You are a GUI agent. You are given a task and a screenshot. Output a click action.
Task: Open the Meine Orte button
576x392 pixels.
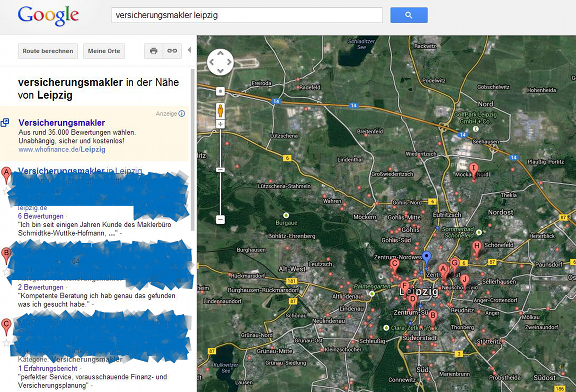click(x=104, y=51)
